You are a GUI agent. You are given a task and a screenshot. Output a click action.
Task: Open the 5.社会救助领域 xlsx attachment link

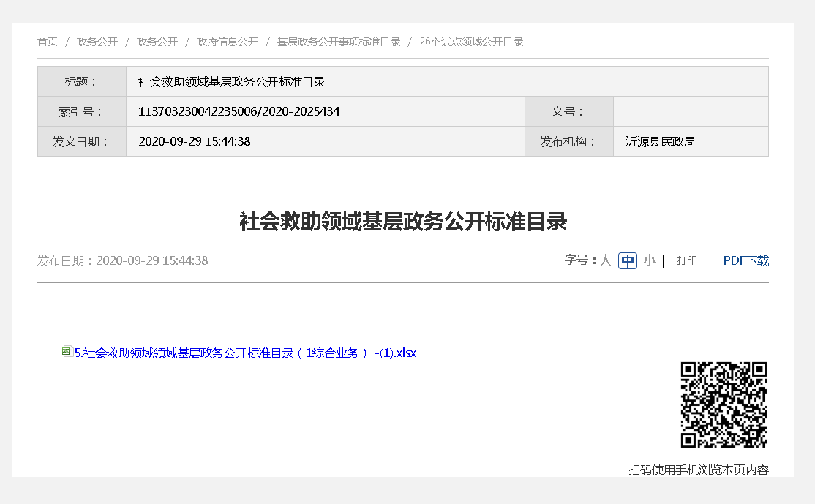[x=246, y=353]
